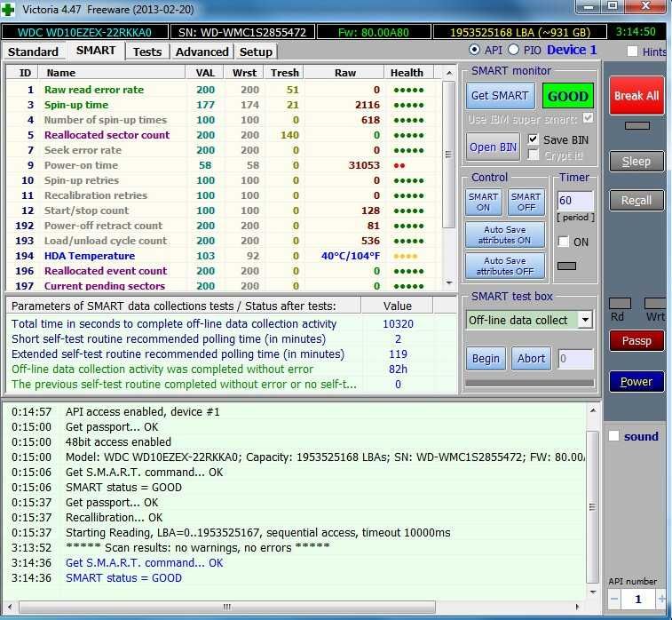Click the blue Power button

[x=636, y=381]
